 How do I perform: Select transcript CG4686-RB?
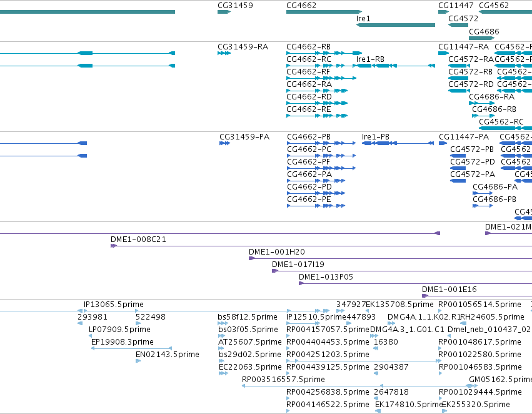coord(494,109)
